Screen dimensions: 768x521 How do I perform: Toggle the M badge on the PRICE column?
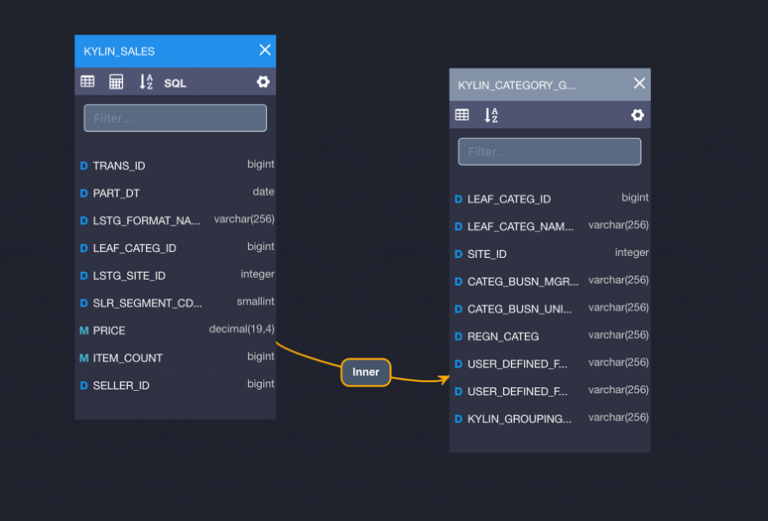click(x=84, y=331)
